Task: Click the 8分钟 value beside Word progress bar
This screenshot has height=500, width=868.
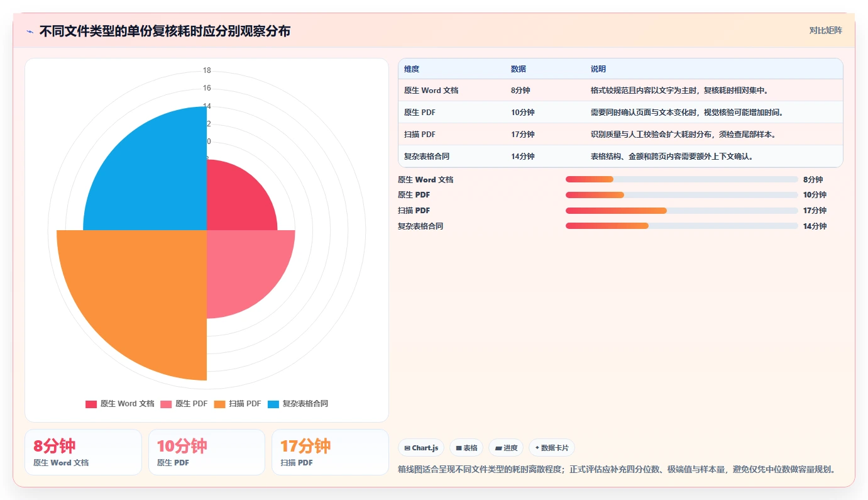Action: point(813,179)
